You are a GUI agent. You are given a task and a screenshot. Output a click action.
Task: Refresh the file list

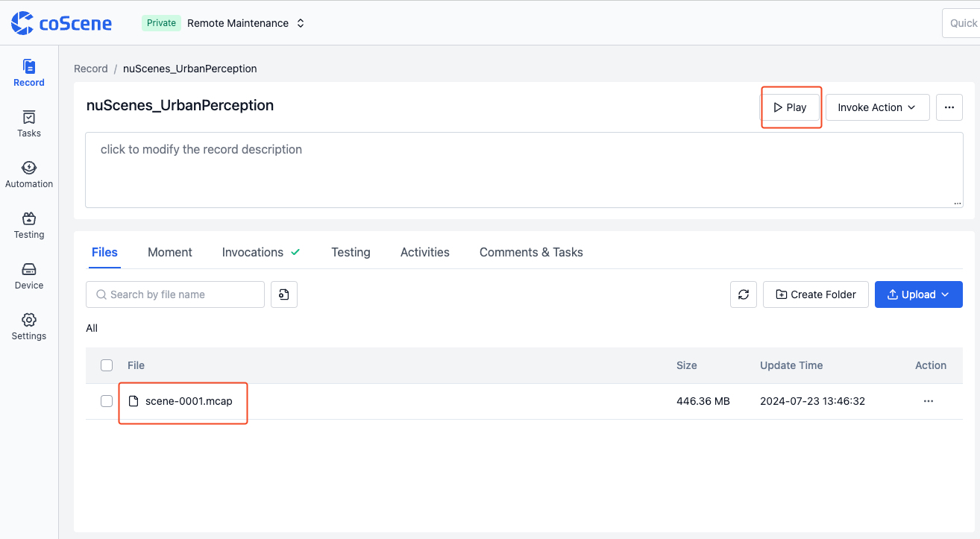744,294
